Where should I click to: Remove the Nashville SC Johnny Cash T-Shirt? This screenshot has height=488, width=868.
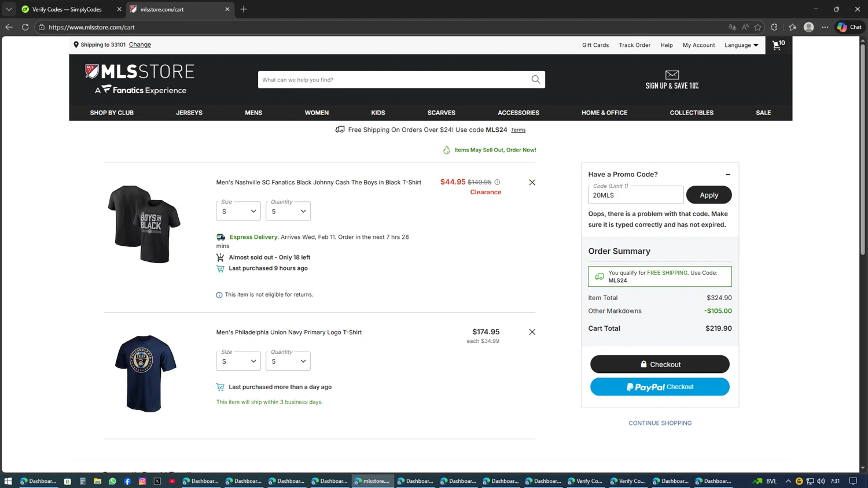532,182
